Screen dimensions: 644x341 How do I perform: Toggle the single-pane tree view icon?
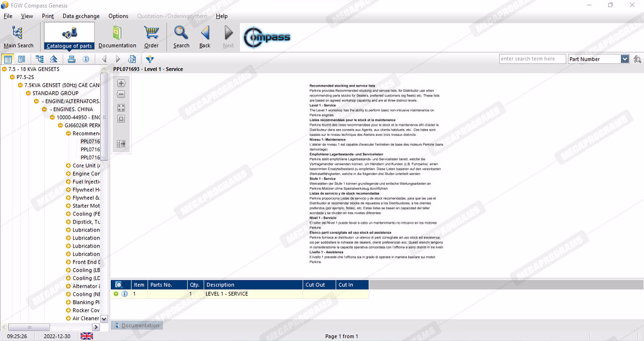[x=8, y=59]
